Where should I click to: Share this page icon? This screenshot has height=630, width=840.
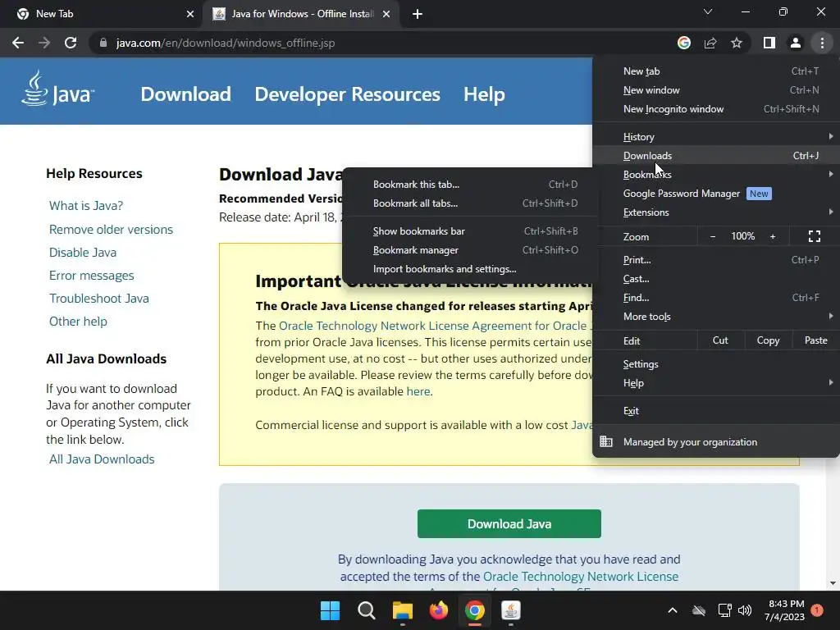710,43
